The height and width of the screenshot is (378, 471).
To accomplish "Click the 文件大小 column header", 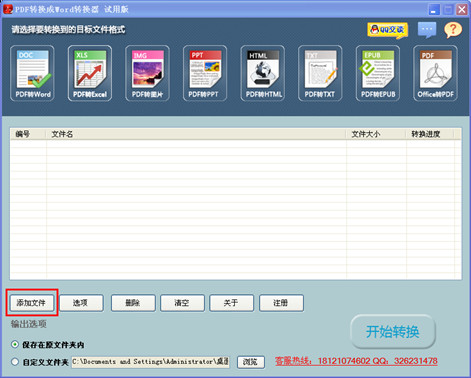I will point(376,134).
